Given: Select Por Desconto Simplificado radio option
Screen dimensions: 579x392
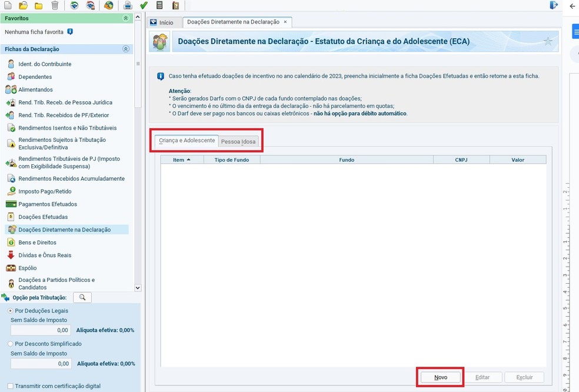Looking at the screenshot, I should pos(11,344).
